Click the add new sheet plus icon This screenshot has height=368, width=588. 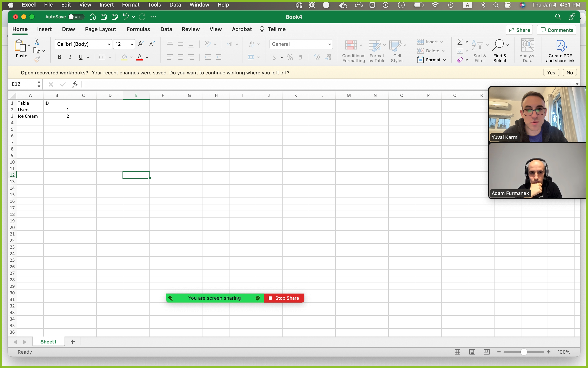72,342
